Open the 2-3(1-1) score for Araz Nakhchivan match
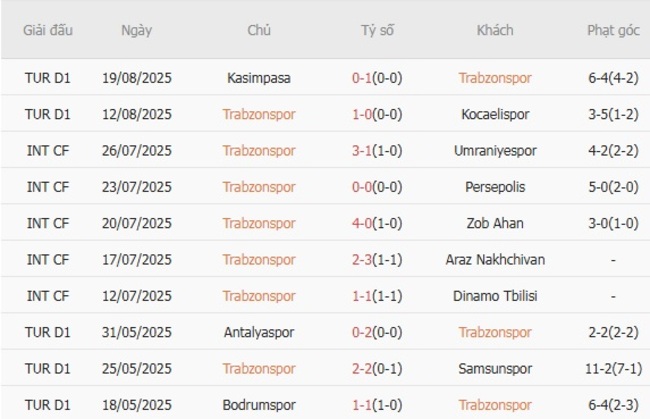The width and height of the screenshot is (650, 419). click(x=377, y=260)
